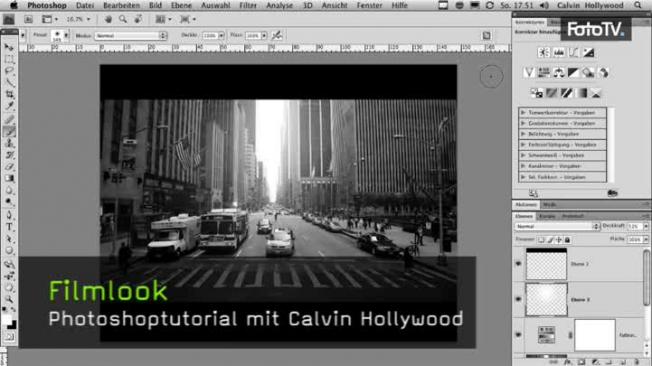Toggle airbrush mode in the options bar
652x366 pixels.
(277, 35)
